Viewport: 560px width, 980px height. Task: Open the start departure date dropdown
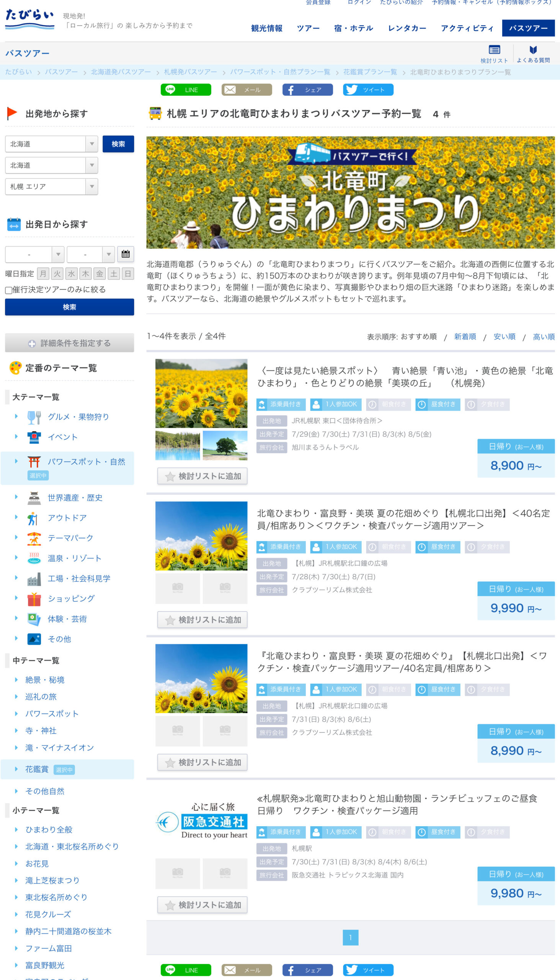click(x=34, y=254)
